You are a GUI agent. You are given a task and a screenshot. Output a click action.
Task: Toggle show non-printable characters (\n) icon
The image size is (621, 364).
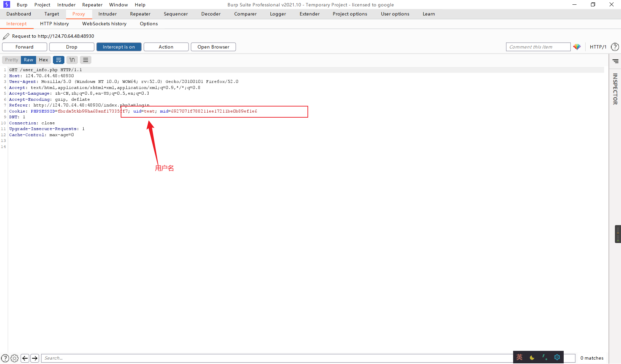point(72,60)
